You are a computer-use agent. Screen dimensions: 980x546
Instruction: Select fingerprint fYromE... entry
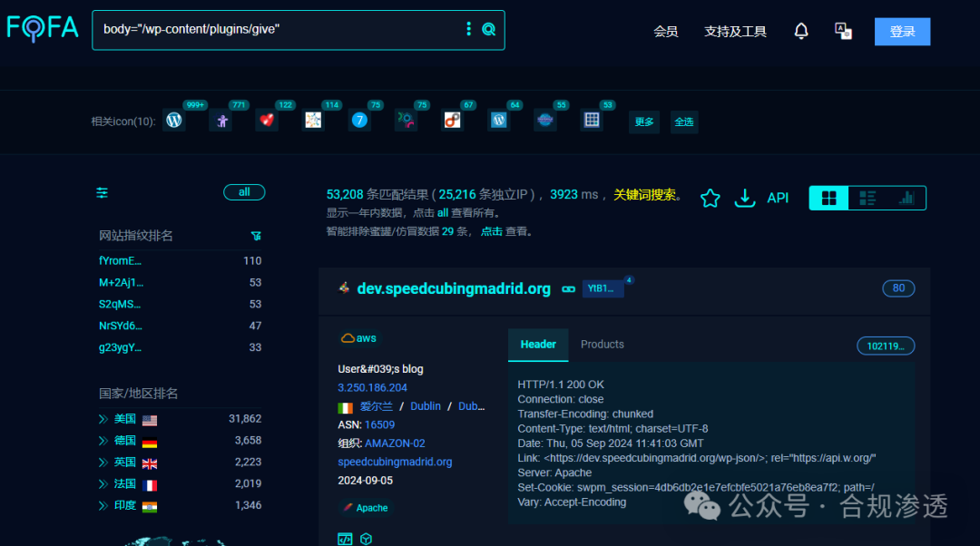(x=120, y=261)
